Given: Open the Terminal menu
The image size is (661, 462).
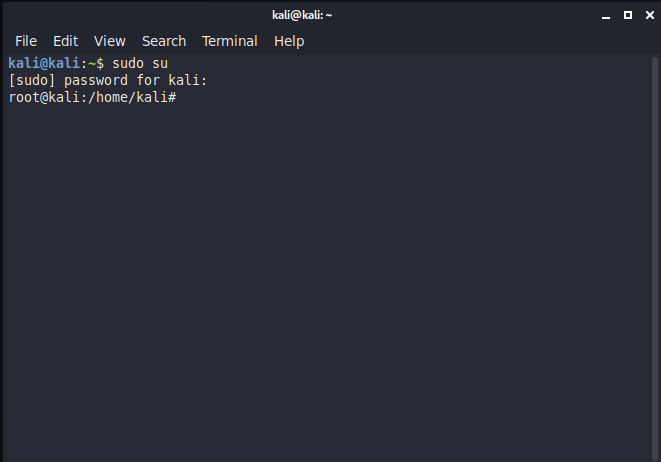Looking at the screenshot, I should (230, 41).
